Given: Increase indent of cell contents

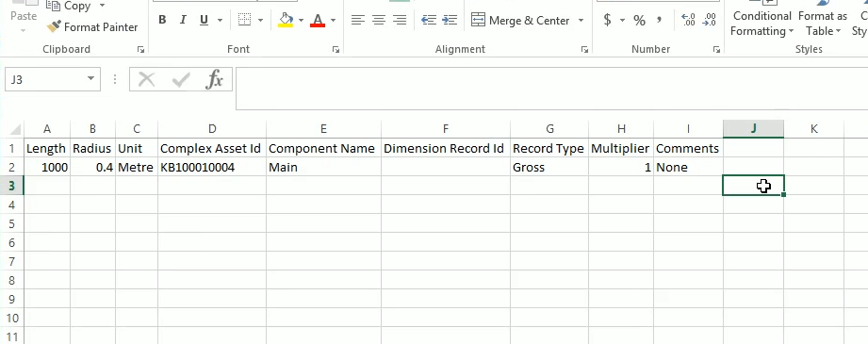Looking at the screenshot, I should [450, 21].
